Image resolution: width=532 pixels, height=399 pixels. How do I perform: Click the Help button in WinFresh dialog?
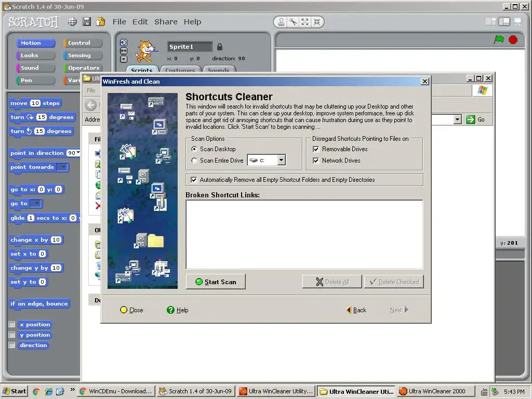(x=178, y=310)
